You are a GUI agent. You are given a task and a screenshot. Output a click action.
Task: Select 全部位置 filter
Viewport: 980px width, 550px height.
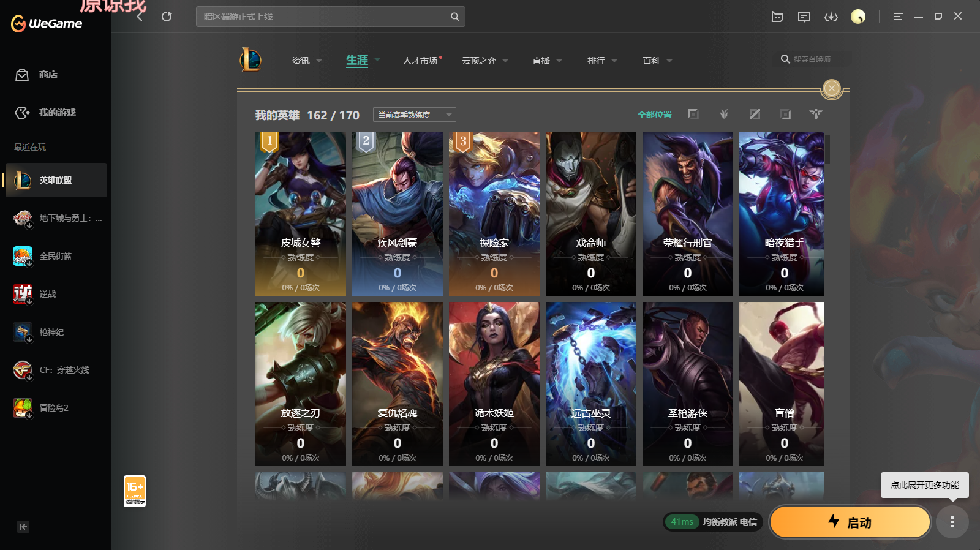[655, 115]
